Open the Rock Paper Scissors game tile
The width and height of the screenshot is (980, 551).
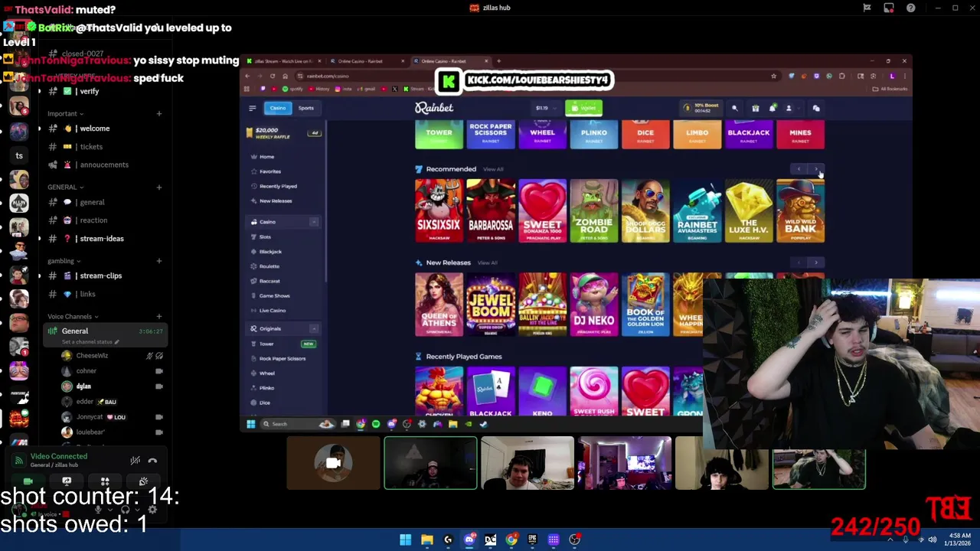point(491,135)
